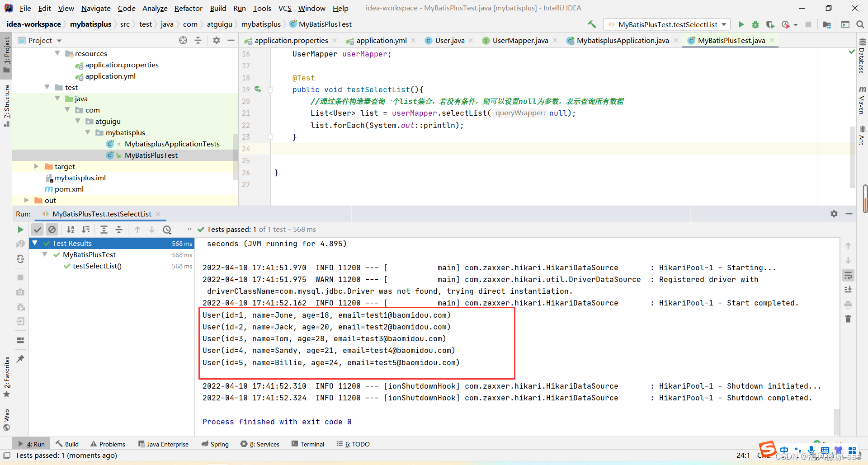The width and height of the screenshot is (868, 465).
Task: Click the Build project hammer icon
Action: (592, 24)
